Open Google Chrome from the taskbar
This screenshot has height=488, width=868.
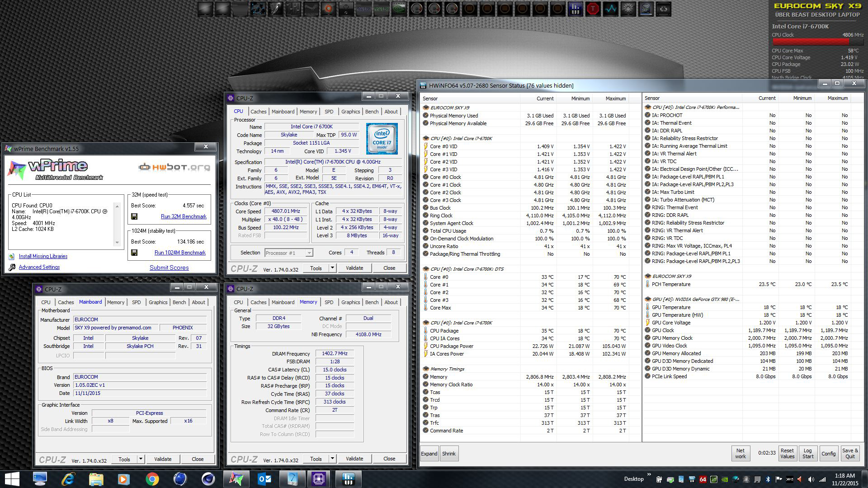(x=152, y=479)
